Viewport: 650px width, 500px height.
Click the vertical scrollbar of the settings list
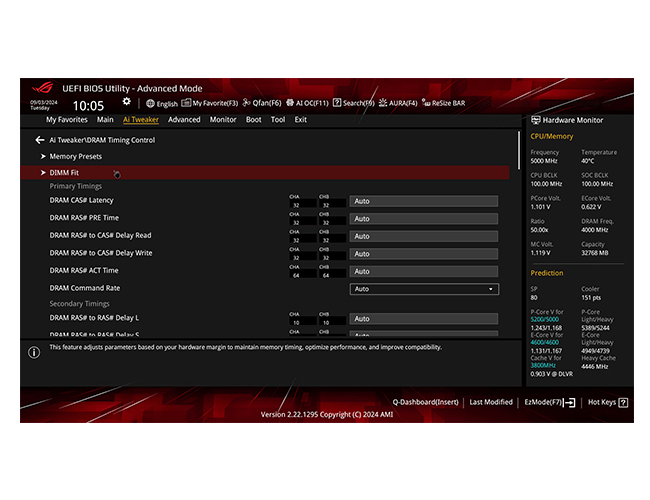tap(519, 150)
